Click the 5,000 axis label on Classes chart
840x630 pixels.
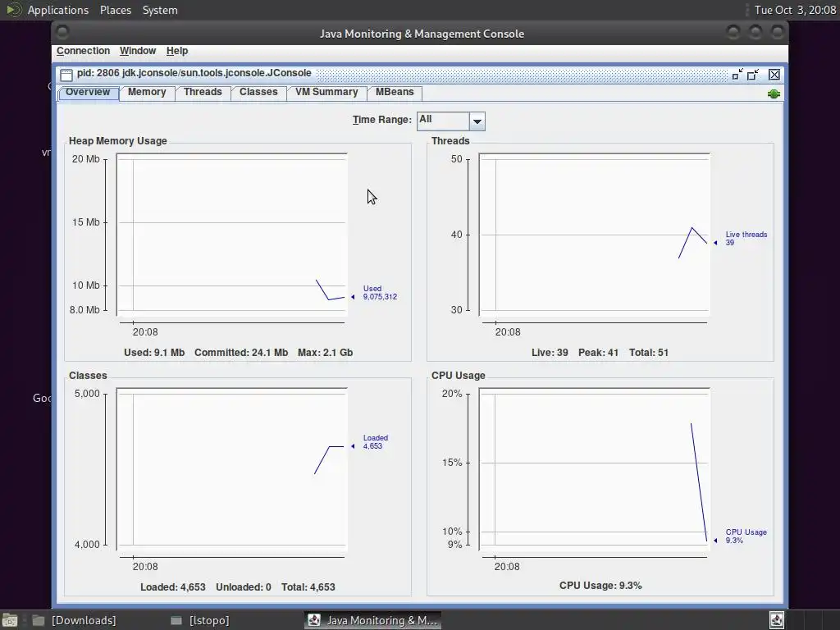[x=87, y=394]
